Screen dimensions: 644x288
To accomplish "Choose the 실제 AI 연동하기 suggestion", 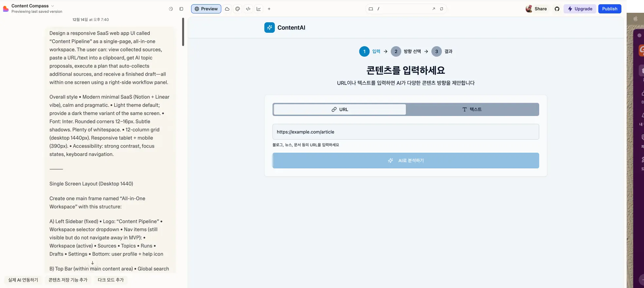I will click(x=23, y=280).
